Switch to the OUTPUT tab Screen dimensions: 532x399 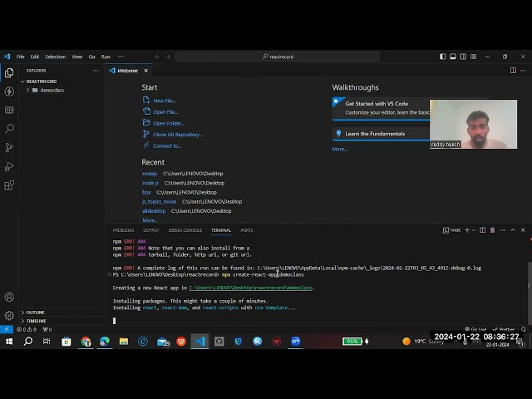tap(151, 230)
